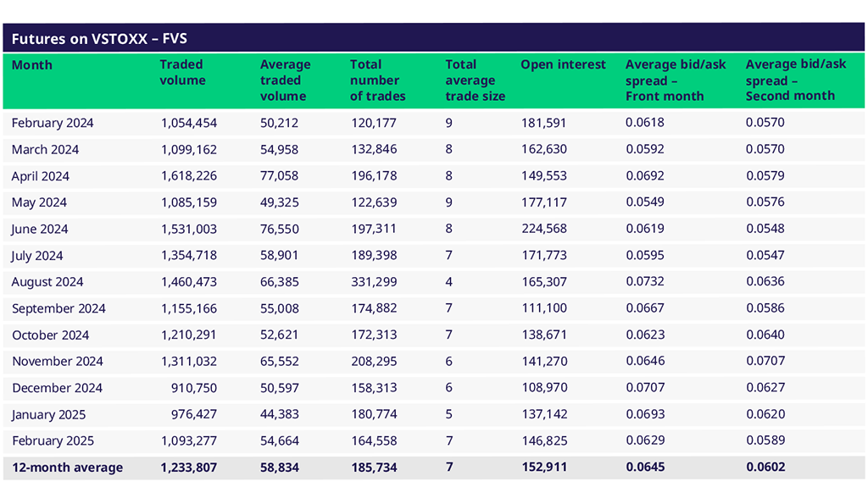Select the 'Month' column header
This screenshot has height=504, width=868.
[x=31, y=65]
